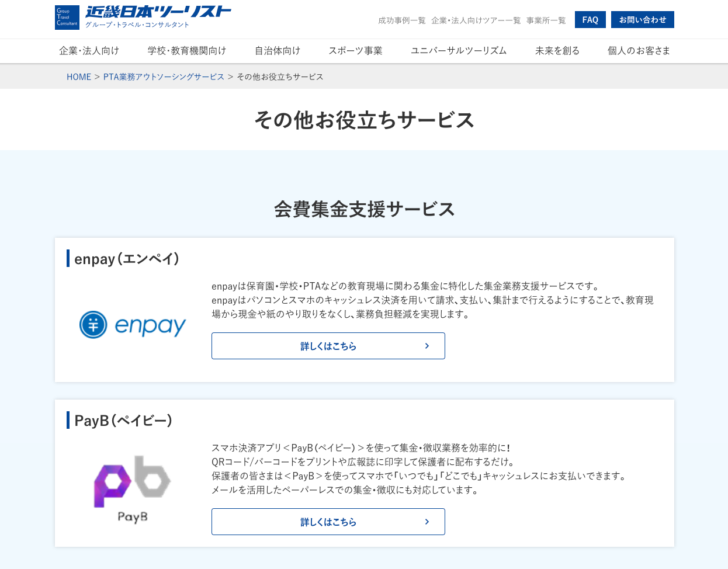Screen dimensions: 728x569
Task: Click HOME breadcrumb link
Action: tap(79, 77)
